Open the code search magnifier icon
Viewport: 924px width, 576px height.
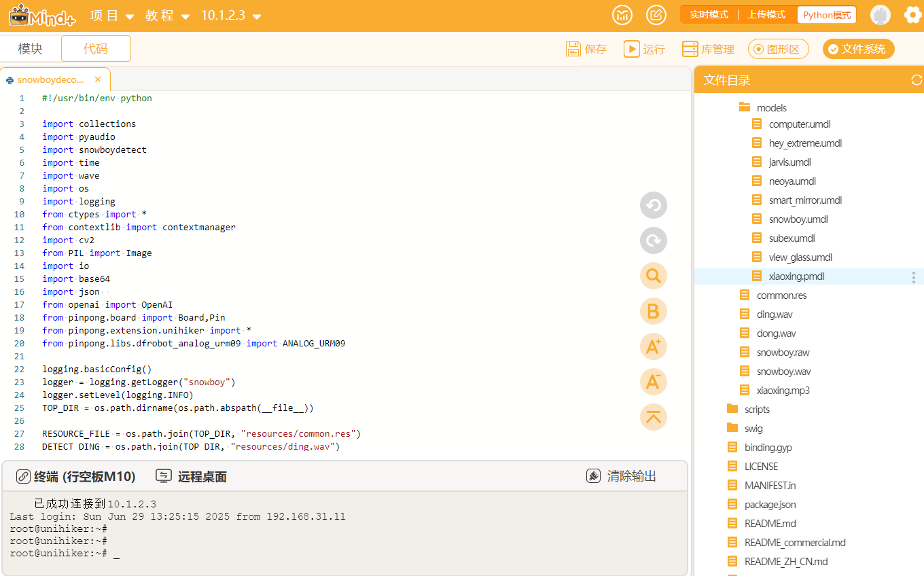[x=654, y=276]
